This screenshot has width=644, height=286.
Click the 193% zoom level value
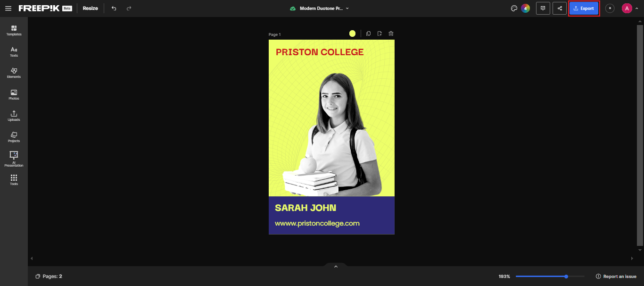tap(504, 277)
